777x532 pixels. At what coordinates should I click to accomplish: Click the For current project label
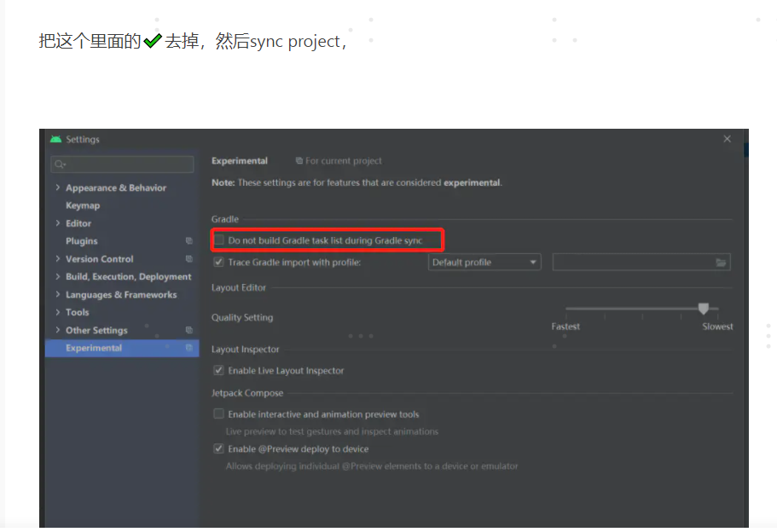pos(344,160)
